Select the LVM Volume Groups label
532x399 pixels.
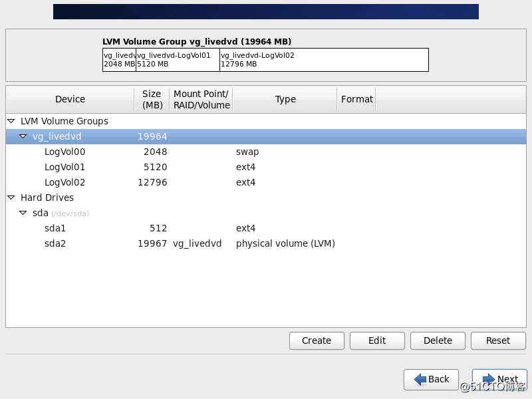click(64, 121)
